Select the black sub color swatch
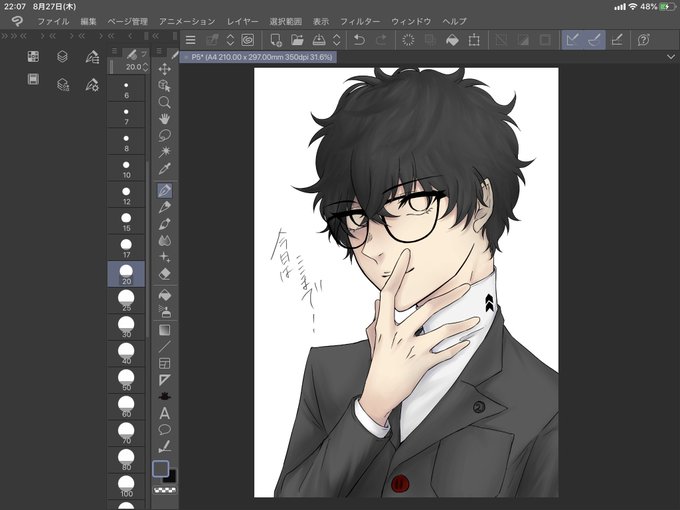Viewport: 680px width, 510px height. (171, 477)
